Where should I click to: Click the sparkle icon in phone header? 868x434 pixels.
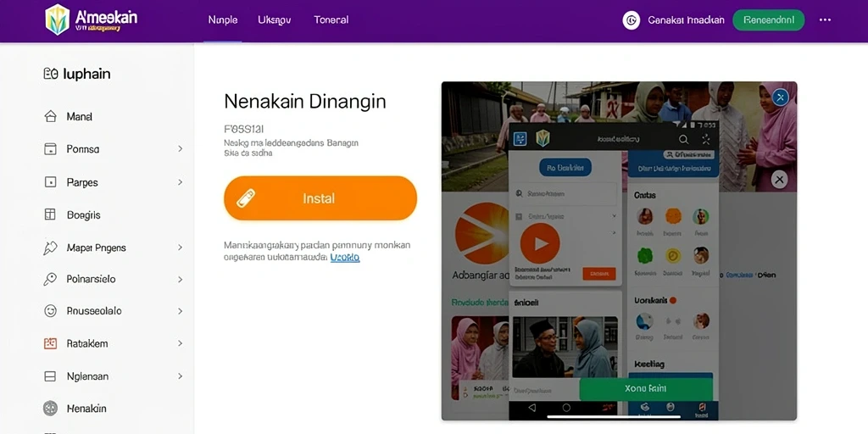click(706, 140)
